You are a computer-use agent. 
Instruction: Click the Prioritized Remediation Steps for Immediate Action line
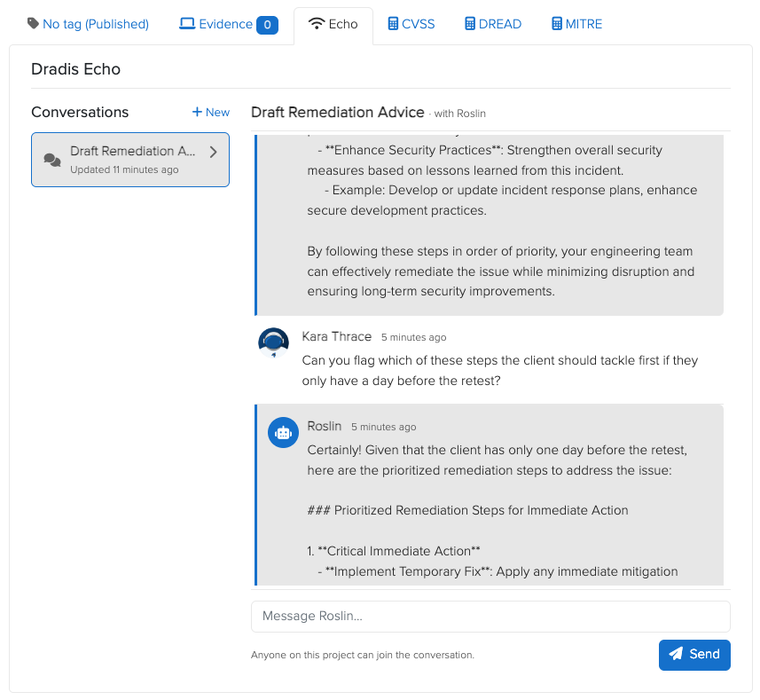click(467, 510)
